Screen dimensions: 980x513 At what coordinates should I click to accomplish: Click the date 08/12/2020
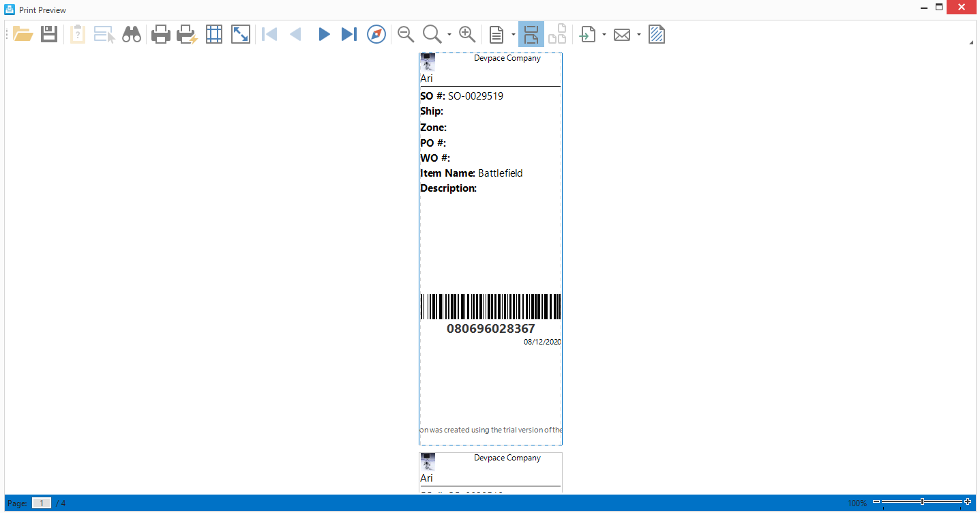pyautogui.click(x=542, y=342)
